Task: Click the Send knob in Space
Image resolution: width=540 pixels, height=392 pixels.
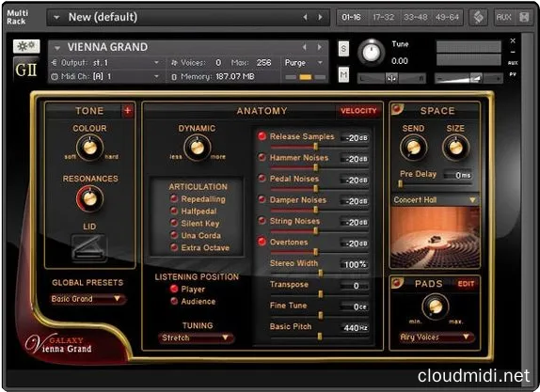Action: point(413,148)
